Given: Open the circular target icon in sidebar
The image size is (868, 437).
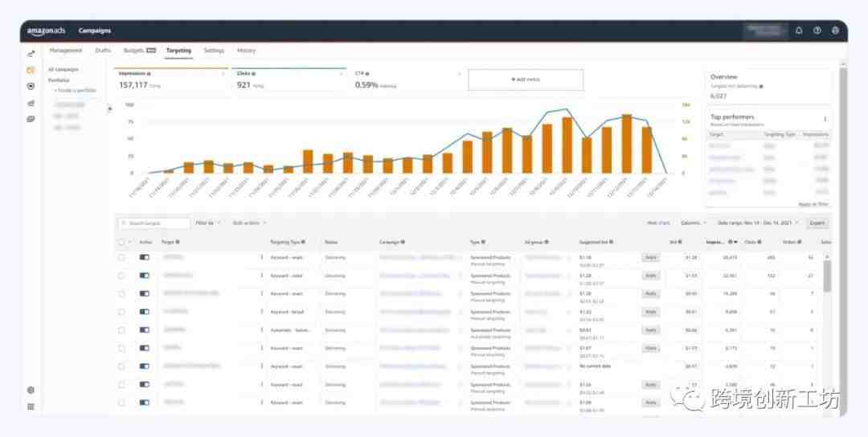Looking at the screenshot, I should pyautogui.click(x=31, y=86).
